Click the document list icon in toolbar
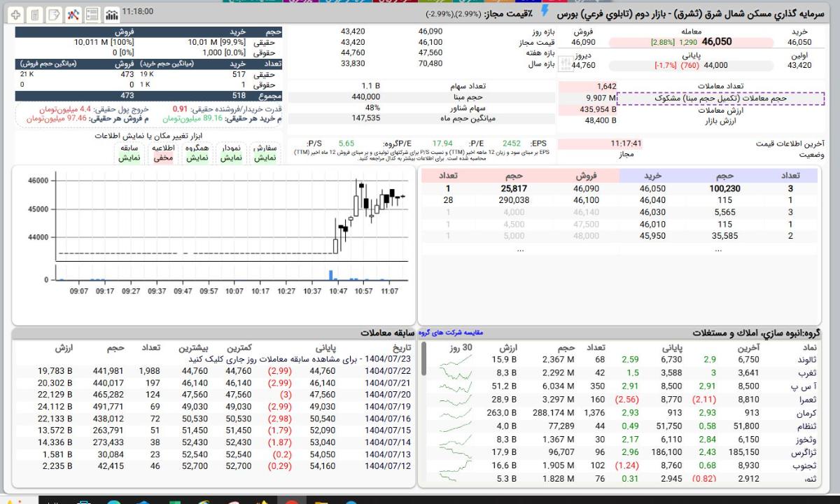This screenshot has height=504, width=840. [x=35, y=14]
